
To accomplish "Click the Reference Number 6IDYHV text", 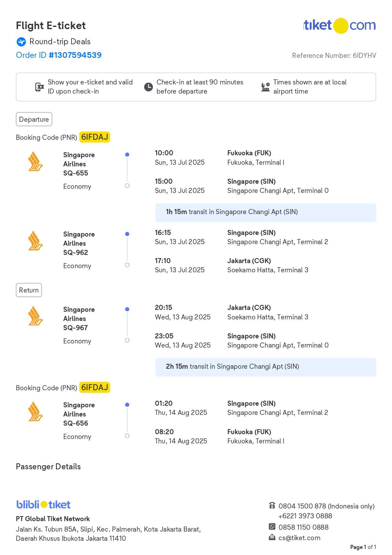I will [x=334, y=56].
